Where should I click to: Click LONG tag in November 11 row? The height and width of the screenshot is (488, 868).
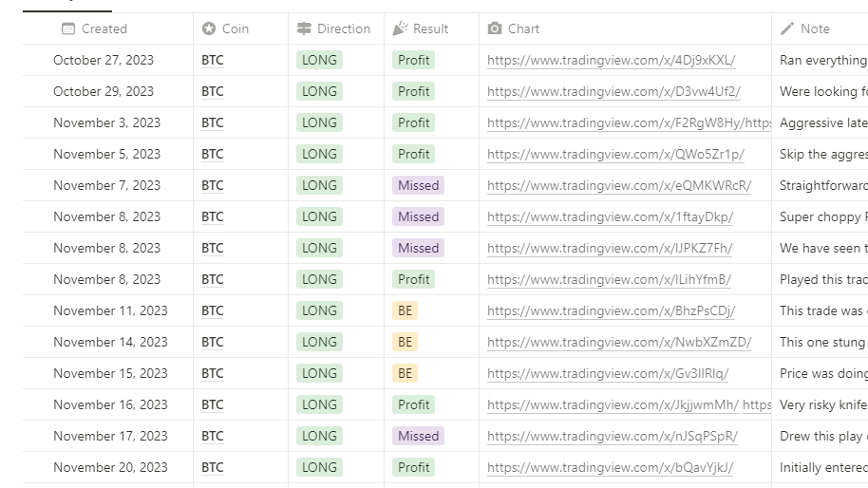tap(319, 311)
